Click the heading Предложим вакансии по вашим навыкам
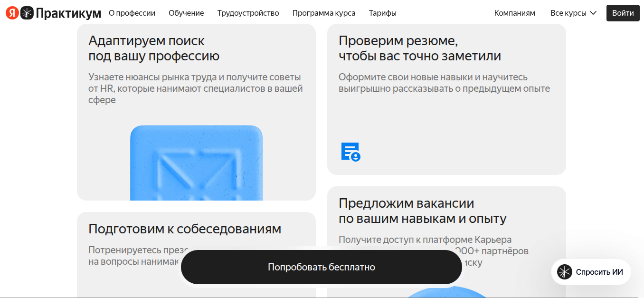This screenshot has width=644, height=298. coord(423,211)
